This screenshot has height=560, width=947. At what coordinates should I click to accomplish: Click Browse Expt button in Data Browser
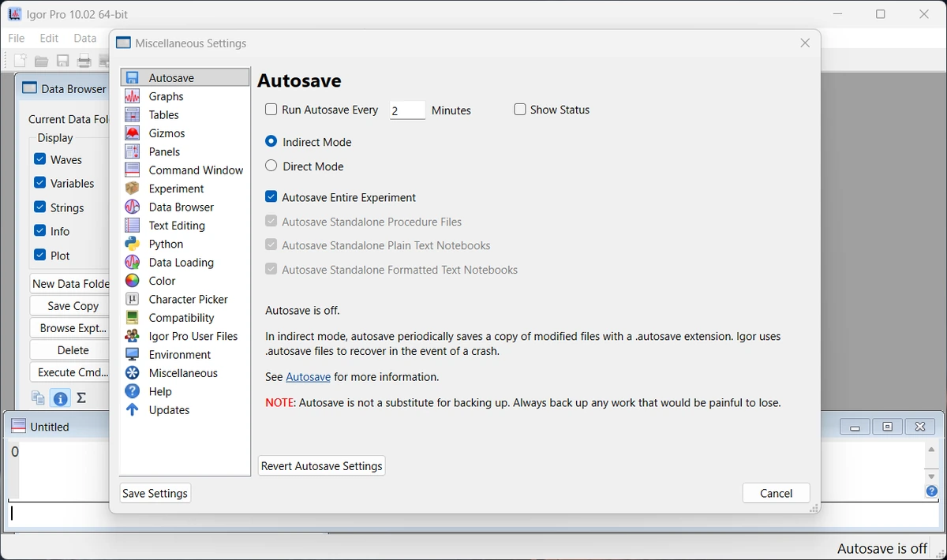69,328
